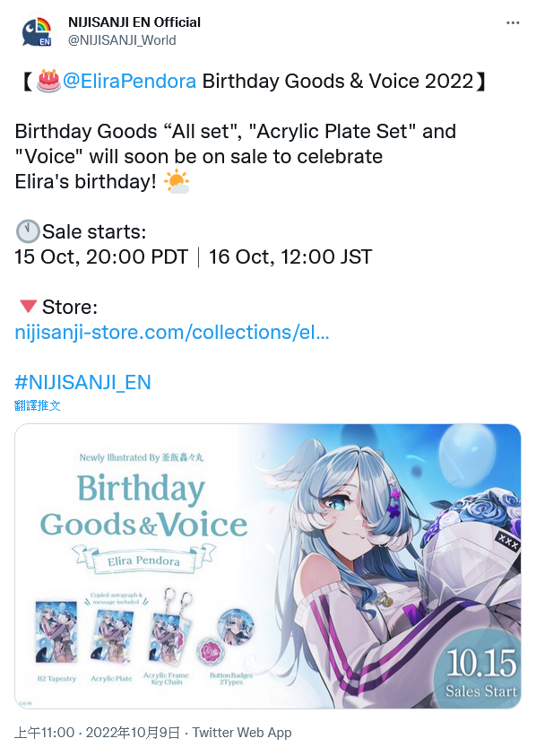Click the Twitter Web App source label

tap(242, 733)
